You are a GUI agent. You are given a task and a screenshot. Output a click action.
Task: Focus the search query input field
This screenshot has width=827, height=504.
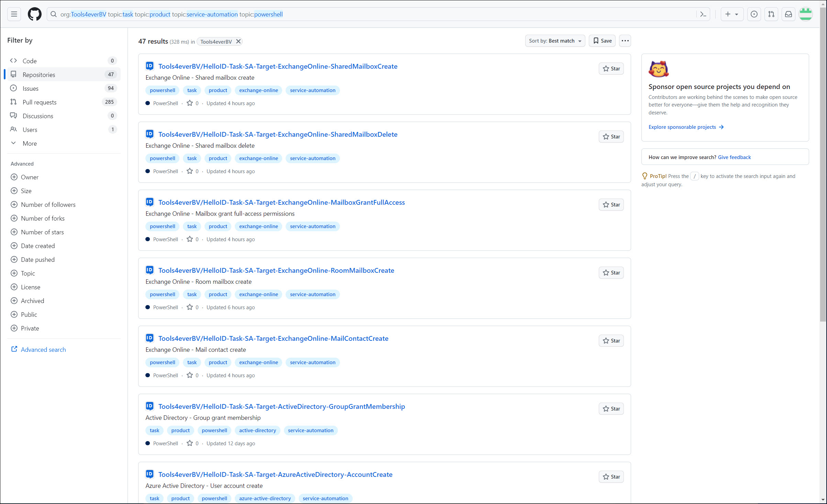pos(377,14)
